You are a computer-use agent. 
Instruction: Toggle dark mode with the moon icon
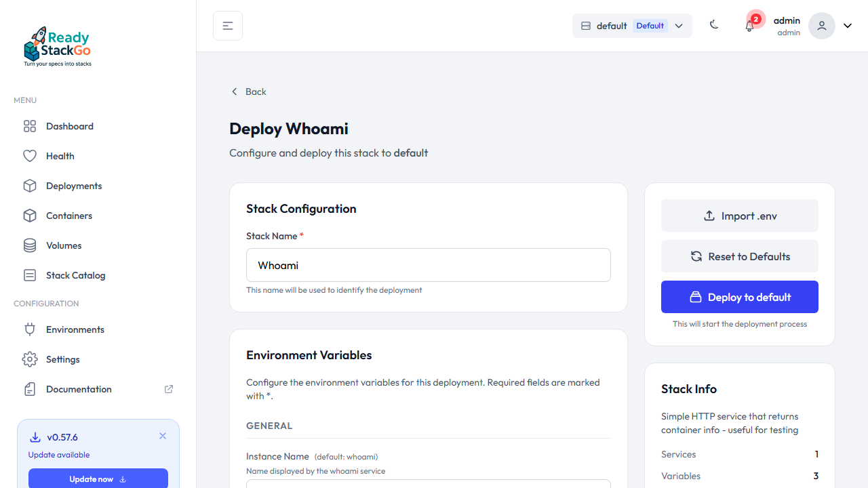pyautogui.click(x=714, y=25)
